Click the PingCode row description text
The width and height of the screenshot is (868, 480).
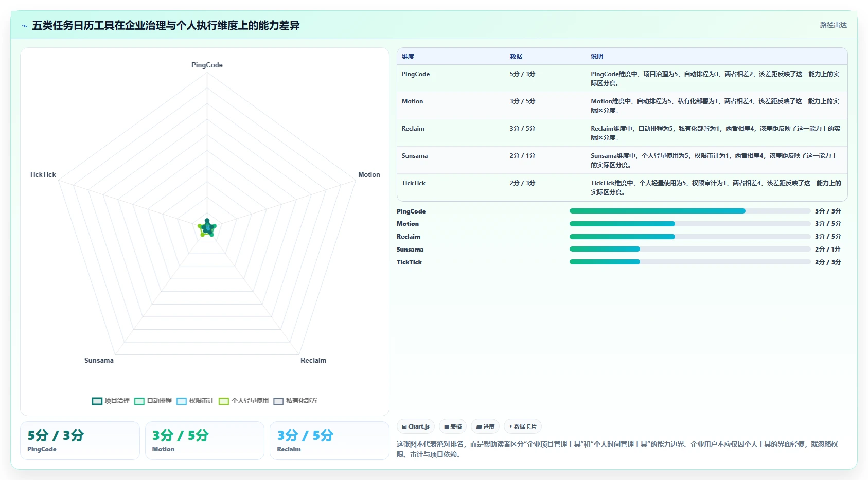(715, 79)
